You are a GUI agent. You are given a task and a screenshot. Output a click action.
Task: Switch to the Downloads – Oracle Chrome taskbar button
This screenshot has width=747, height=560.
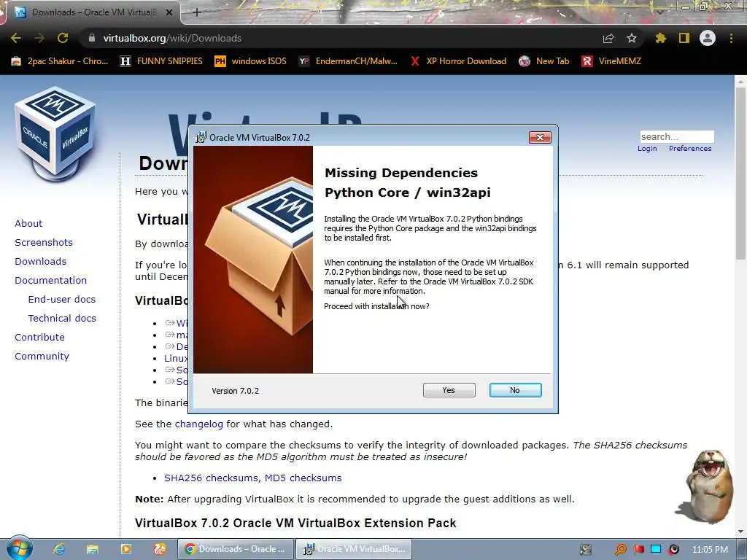(x=236, y=549)
